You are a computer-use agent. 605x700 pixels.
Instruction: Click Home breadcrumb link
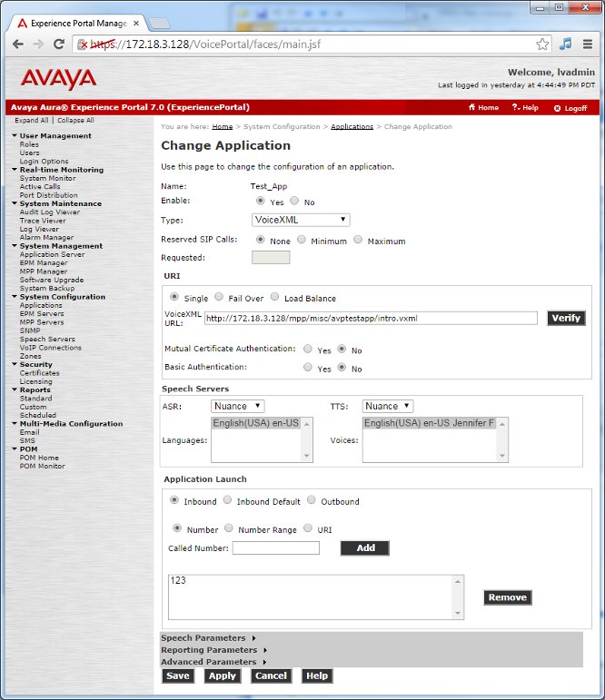tap(222, 127)
